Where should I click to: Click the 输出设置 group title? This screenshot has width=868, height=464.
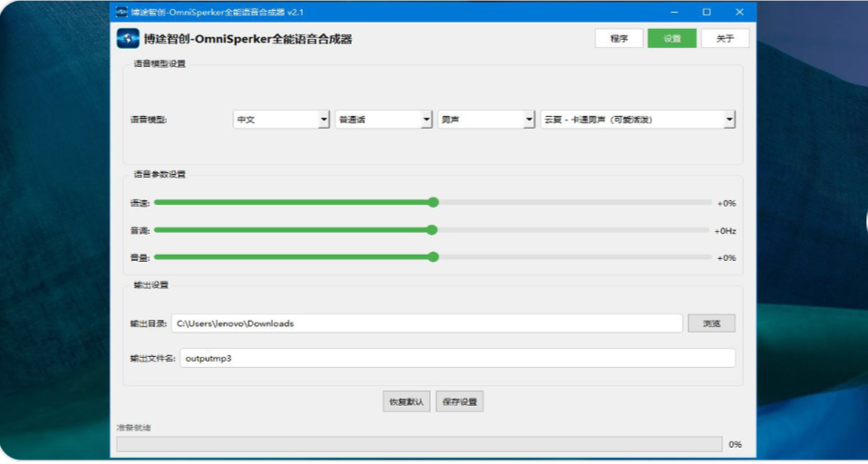151,285
